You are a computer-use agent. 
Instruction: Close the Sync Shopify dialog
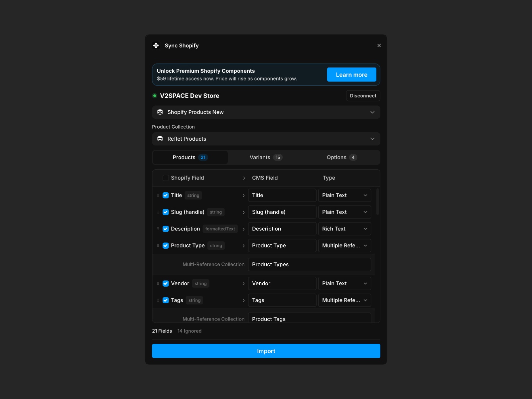tap(379, 46)
